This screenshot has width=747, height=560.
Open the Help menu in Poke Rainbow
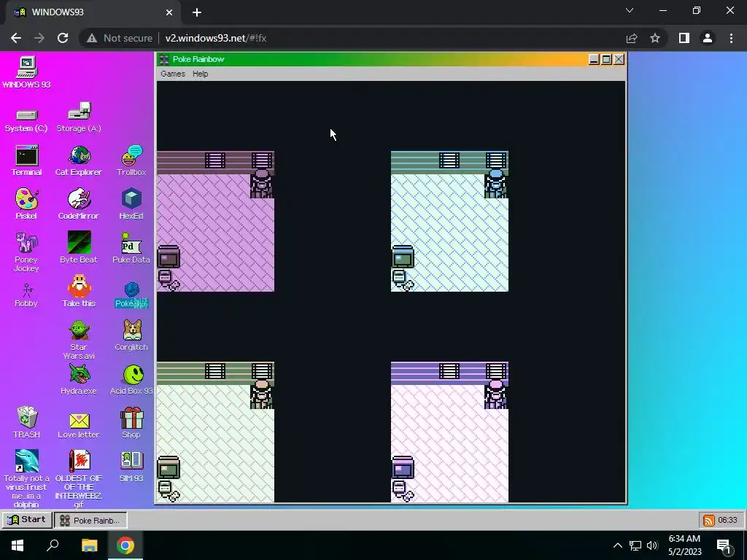pyautogui.click(x=200, y=74)
